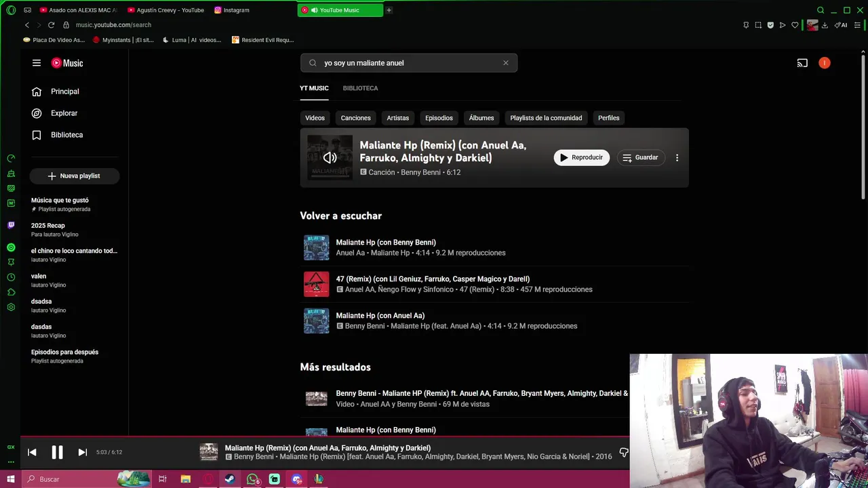Open browser easy setup sliders icon

click(858, 25)
